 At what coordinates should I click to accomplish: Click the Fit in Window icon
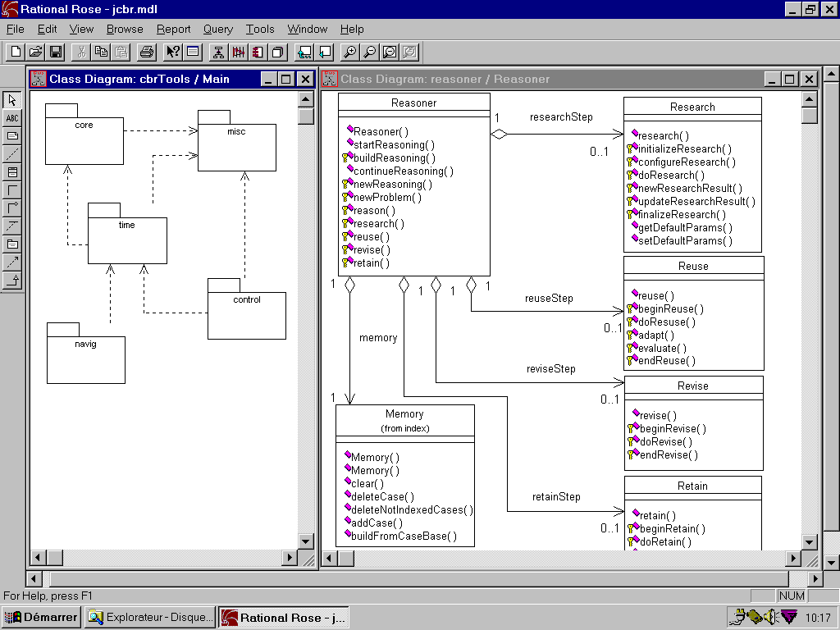(390, 52)
